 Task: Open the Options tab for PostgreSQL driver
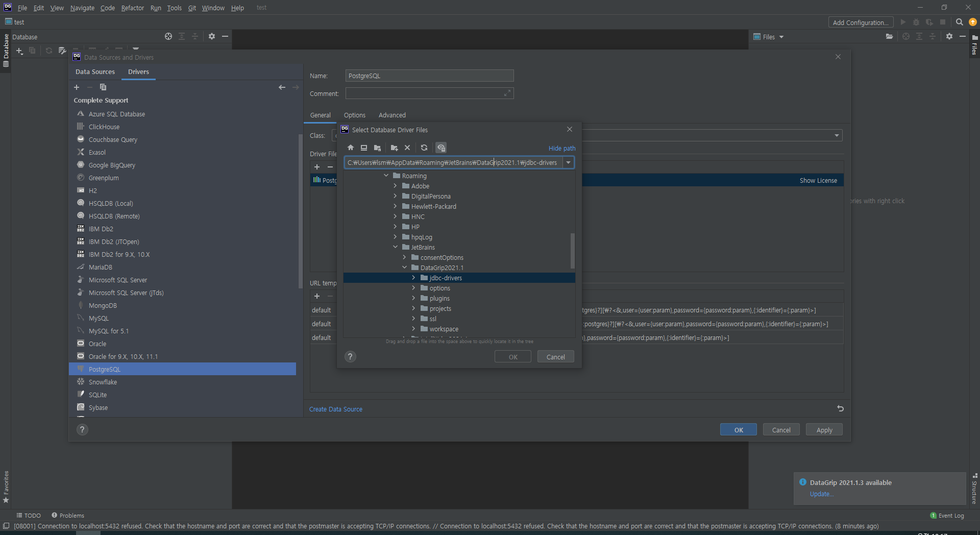pos(354,115)
